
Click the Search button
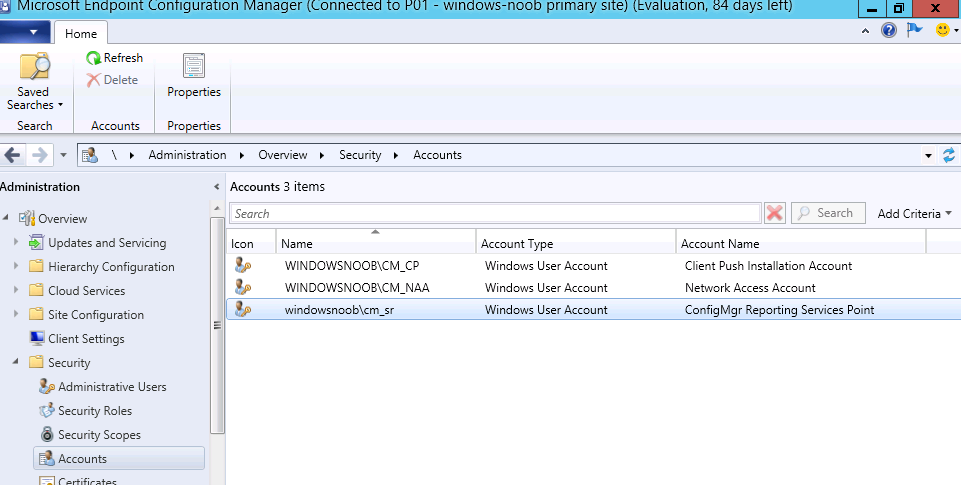click(x=828, y=213)
